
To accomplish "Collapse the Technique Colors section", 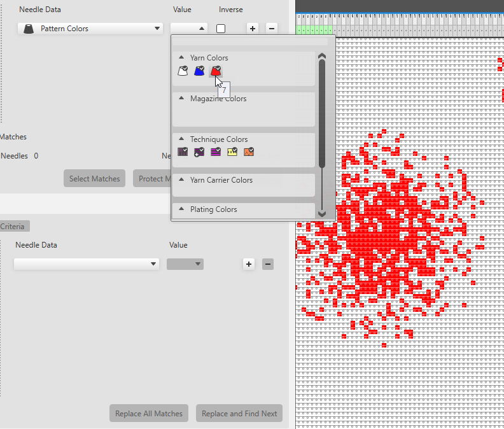I will point(181,139).
